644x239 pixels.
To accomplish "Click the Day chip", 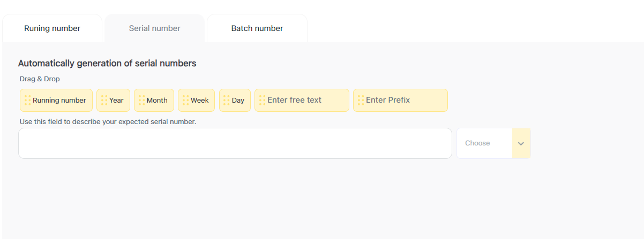I will [x=238, y=101].
